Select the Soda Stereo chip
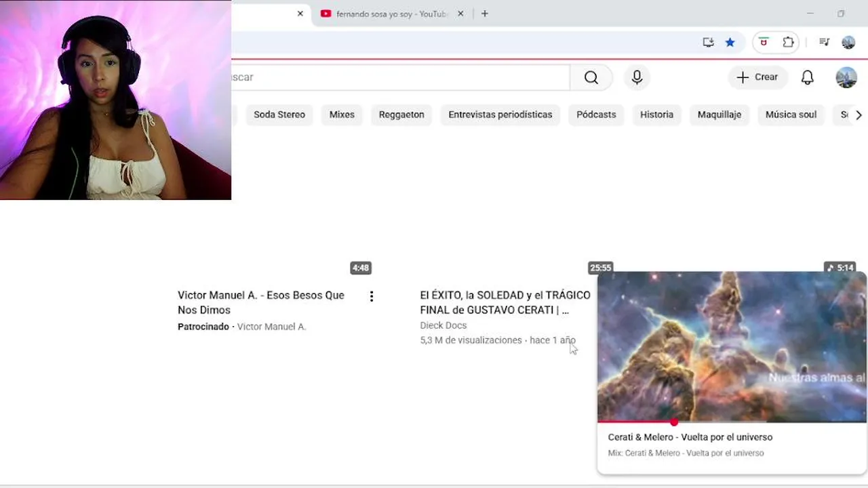Image resolution: width=868 pixels, height=488 pixels. [279, 115]
